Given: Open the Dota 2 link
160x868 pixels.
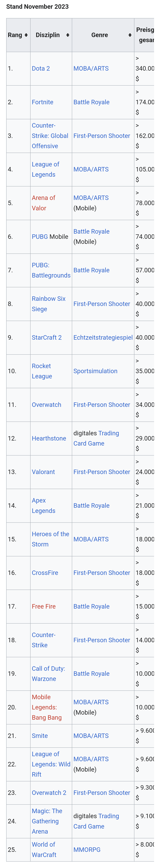Looking at the screenshot, I should click(x=41, y=68).
